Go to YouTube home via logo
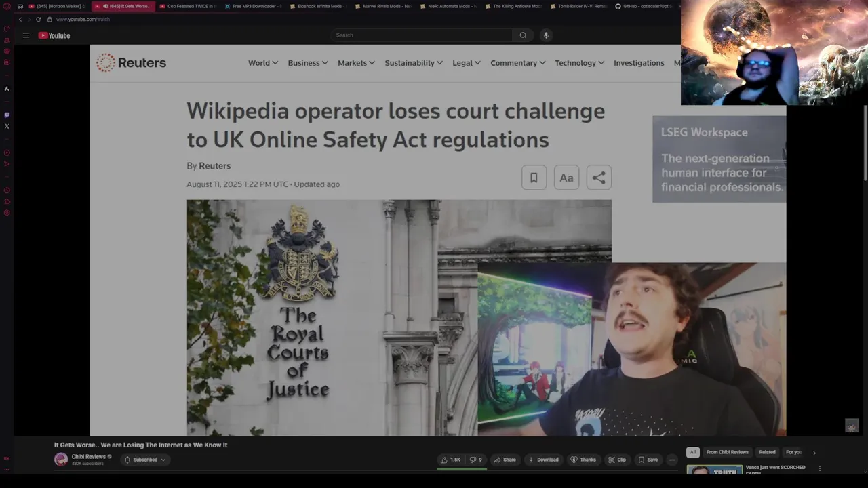 pos(54,35)
